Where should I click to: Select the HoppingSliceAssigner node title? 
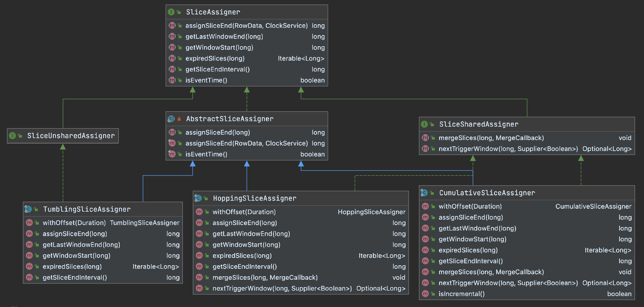point(254,198)
